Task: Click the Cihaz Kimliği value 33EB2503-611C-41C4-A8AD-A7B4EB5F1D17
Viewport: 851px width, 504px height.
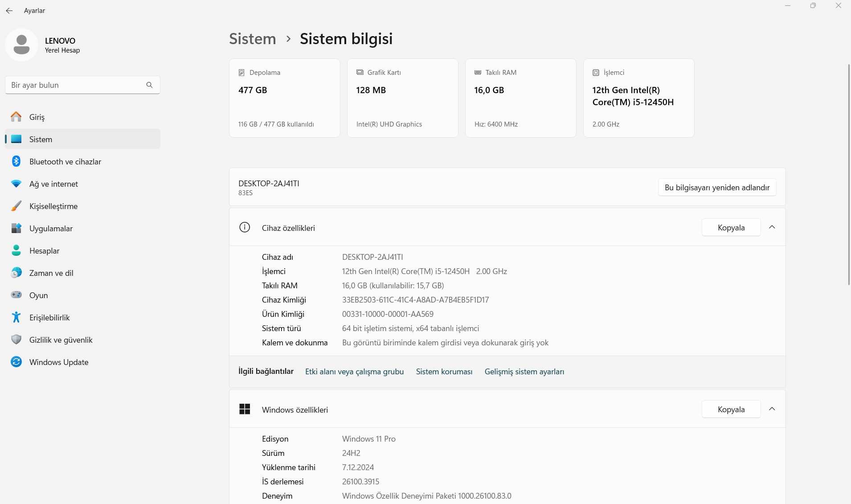Action: (415, 300)
